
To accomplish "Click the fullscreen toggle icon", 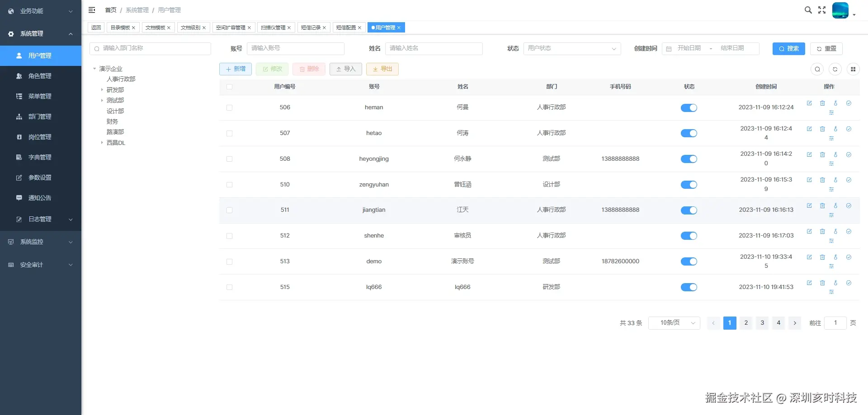I will click(822, 10).
